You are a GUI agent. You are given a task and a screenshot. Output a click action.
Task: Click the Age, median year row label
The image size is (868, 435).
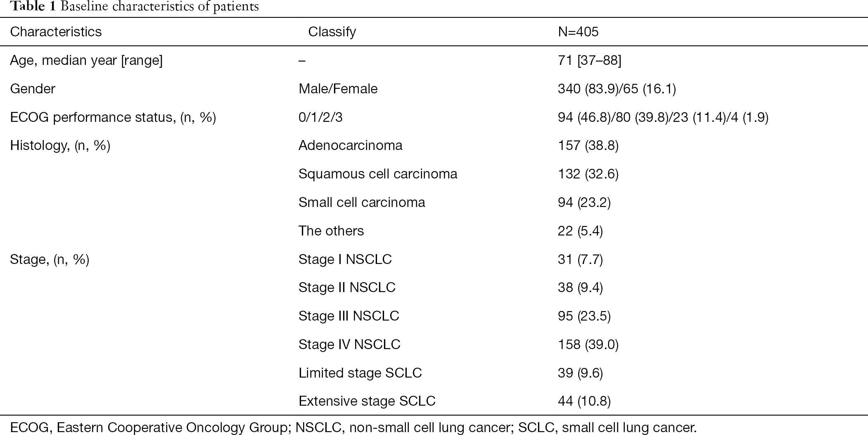point(86,61)
